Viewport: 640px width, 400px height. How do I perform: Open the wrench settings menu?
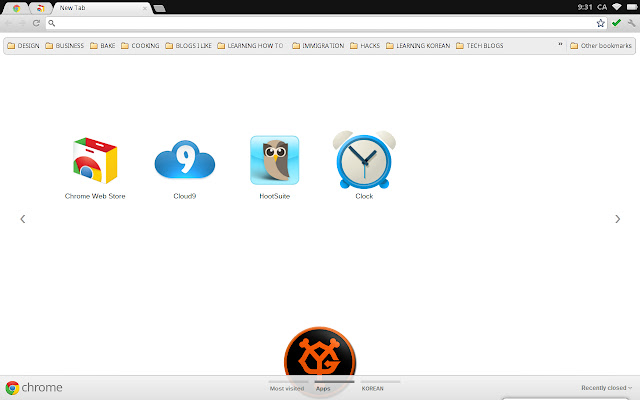[x=632, y=23]
